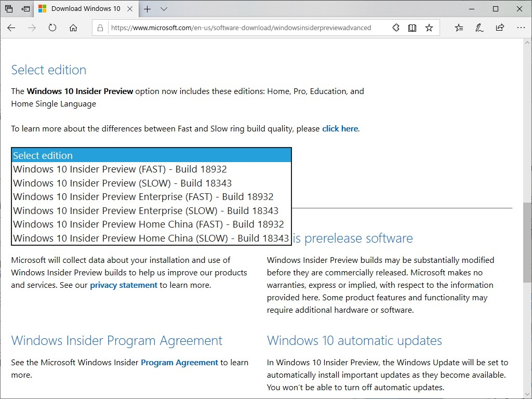
Task: Click the Share this page icon
Action: pyautogui.click(x=500, y=28)
